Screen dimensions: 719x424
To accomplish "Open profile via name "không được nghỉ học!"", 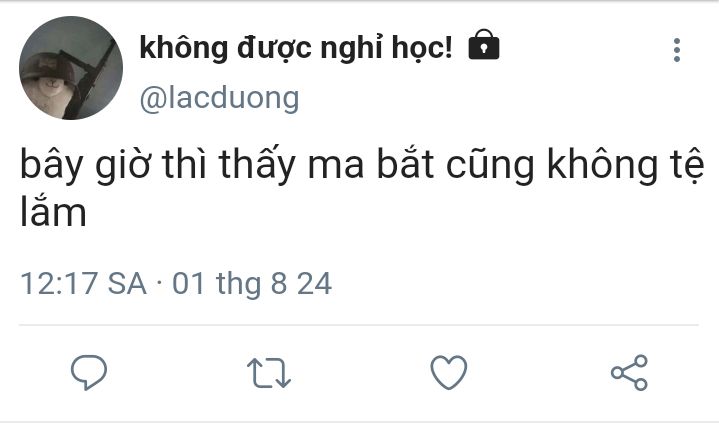I will pos(296,48).
